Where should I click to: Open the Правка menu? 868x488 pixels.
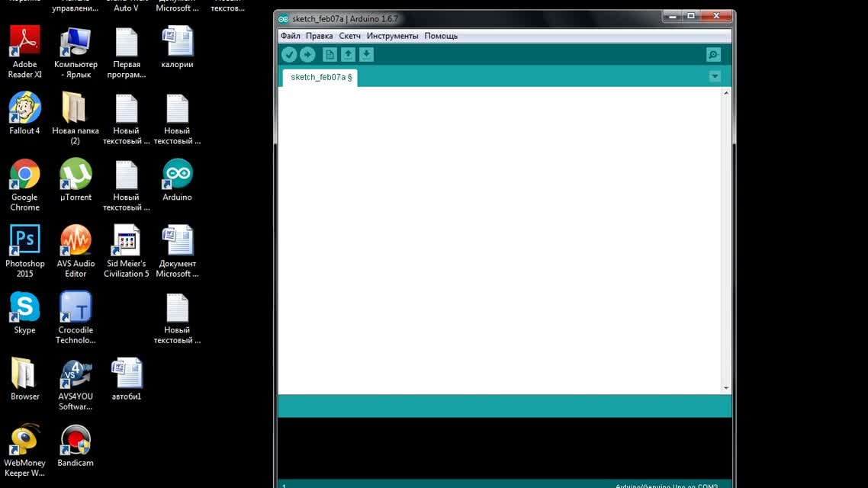pyautogui.click(x=320, y=36)
